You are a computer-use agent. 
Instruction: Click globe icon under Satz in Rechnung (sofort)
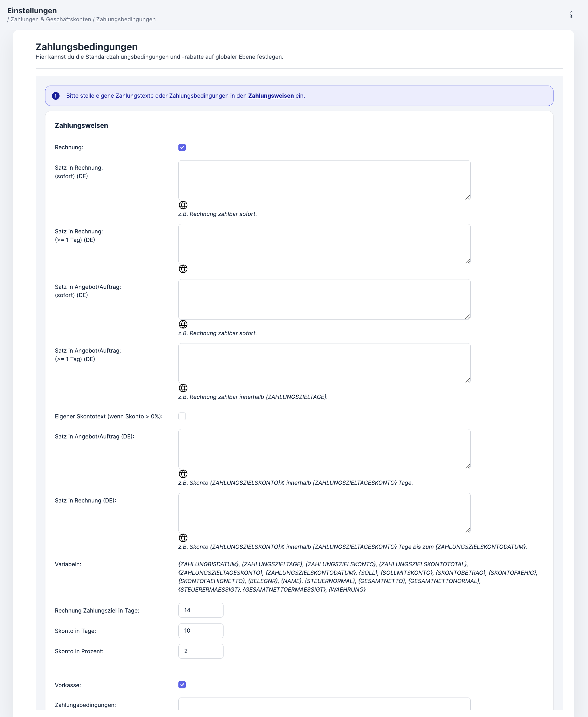pyautogui.click(x=183, y=205)
